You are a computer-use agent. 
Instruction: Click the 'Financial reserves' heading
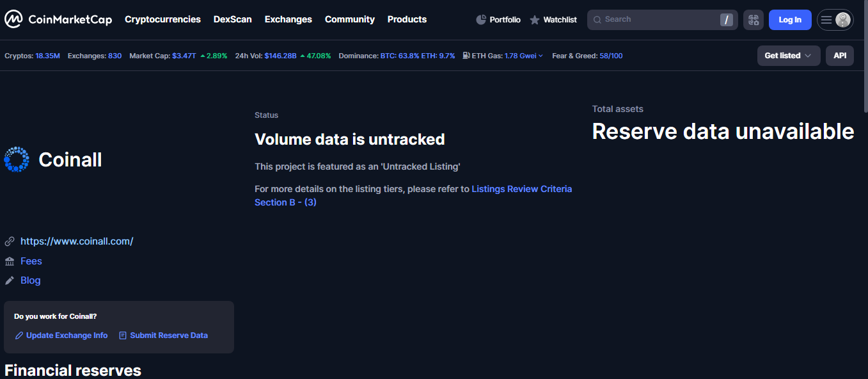pyautogui.click(x=73, y=370)
